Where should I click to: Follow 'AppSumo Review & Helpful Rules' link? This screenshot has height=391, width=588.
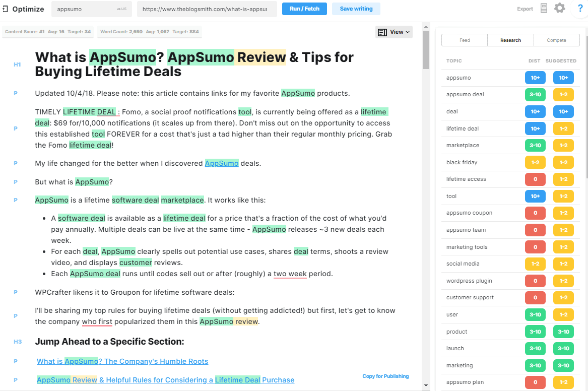tap(165, 380)
